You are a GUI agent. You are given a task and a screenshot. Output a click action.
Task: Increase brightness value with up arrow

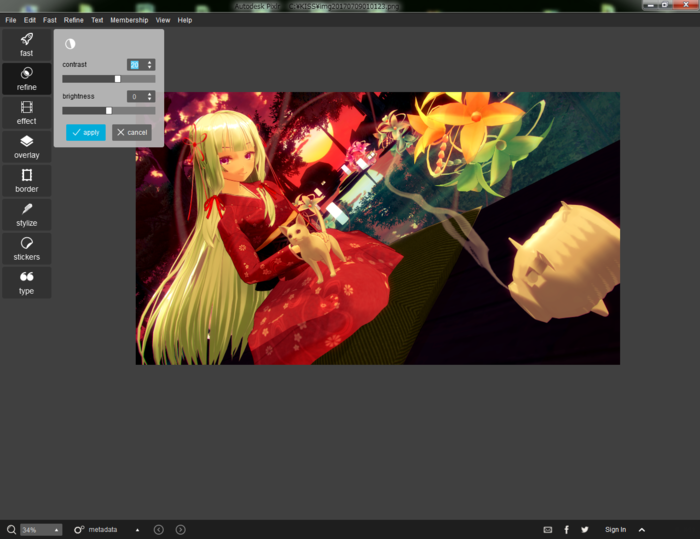pyautogui.click(x=150, y=94)
